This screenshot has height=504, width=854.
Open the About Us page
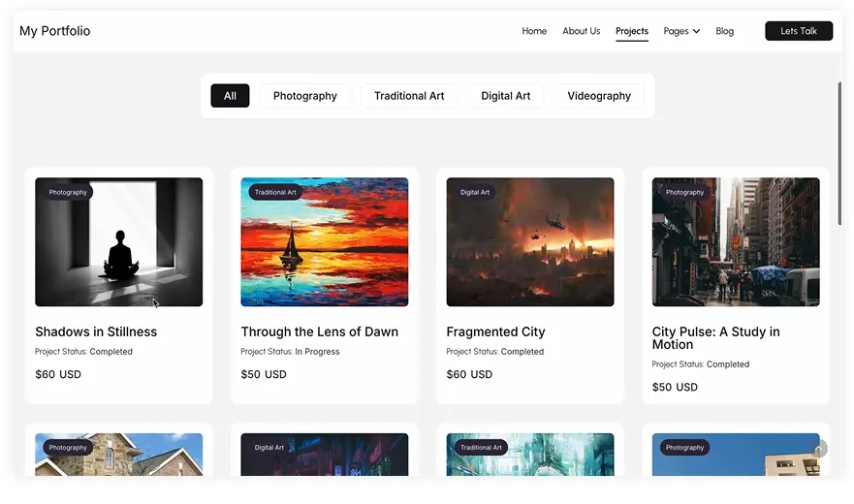(581, 31)
